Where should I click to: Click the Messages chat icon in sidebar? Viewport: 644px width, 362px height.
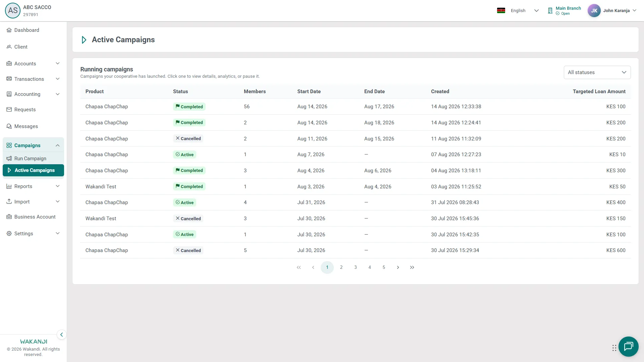pos(9,126)
